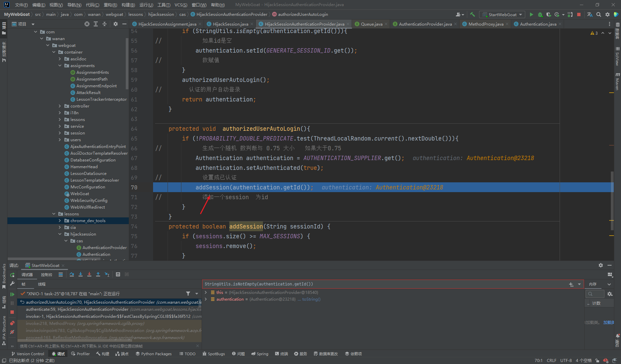Toggle Mute Breakpoints icon

[x=12, y=332]
